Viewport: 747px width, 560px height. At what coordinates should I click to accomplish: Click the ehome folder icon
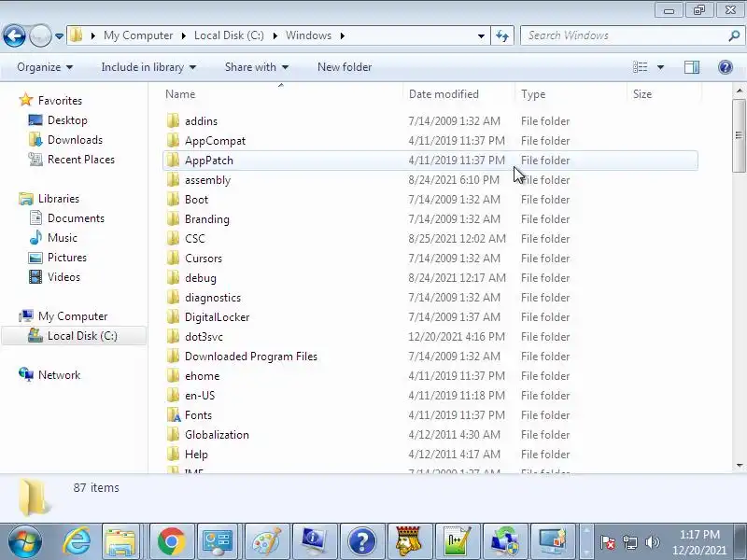point(173,376)
